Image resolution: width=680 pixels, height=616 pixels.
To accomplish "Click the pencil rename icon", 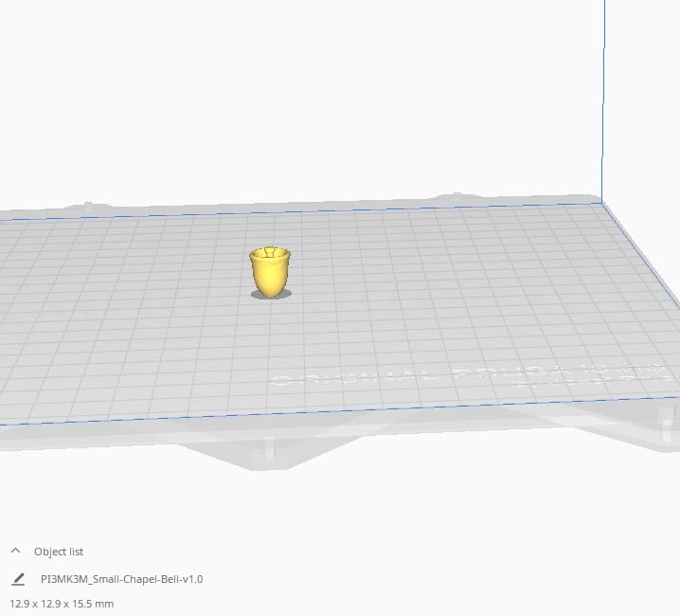I will click(x=18, y=578).
